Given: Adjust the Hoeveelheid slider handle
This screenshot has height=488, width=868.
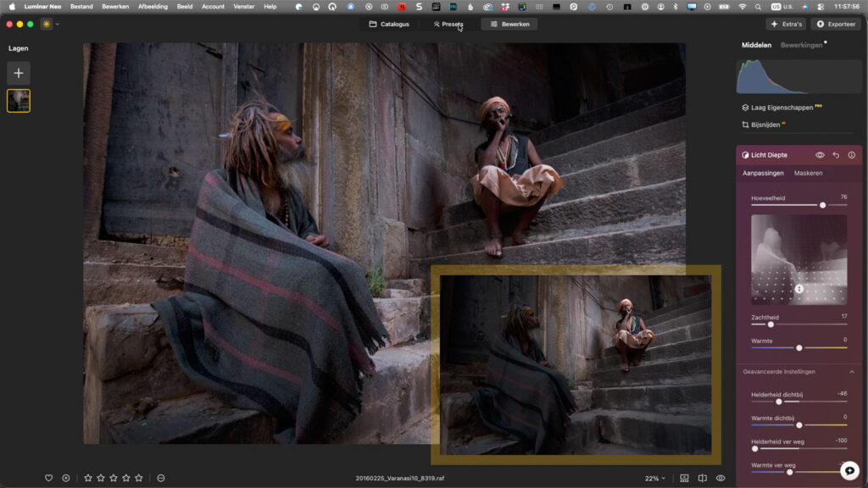Looking at the screenshot, I should pos(822,205).
